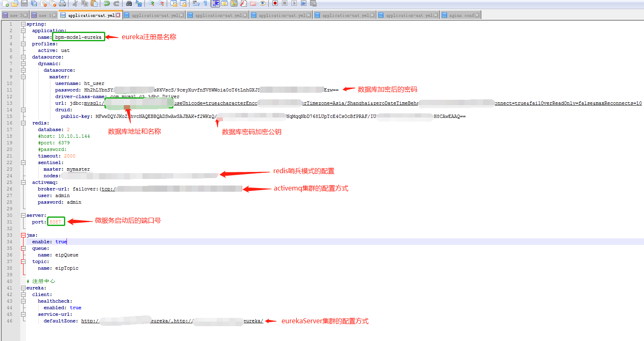This screenshot has width=644, height=341.
Task: Collapse the druid: block on line 14
Action: tap(24, 110)
